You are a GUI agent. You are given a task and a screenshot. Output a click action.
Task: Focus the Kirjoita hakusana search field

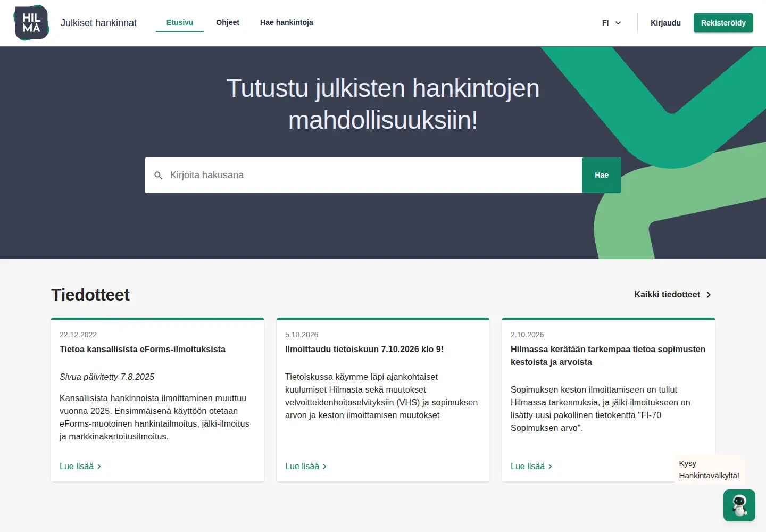[x=363, y=175]
